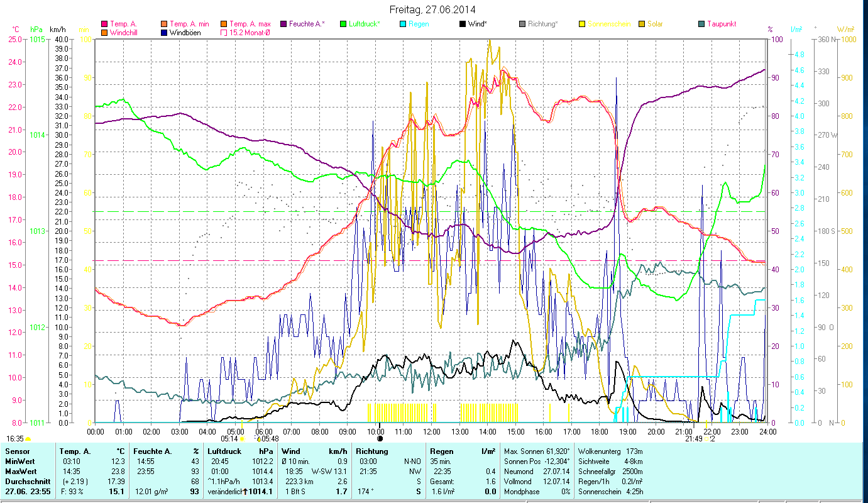Click the yellow Sonnenschein legend square

581,24
